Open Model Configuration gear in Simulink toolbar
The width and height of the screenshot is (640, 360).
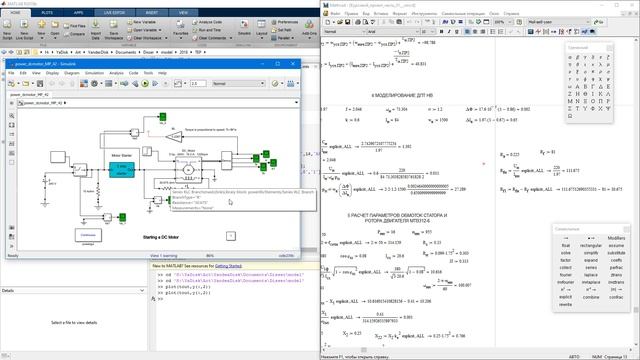[94, 84]
